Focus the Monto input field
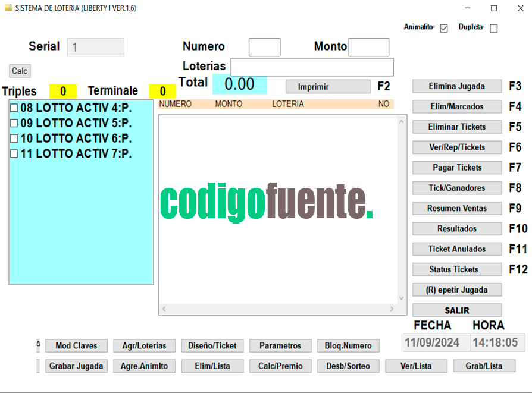 368,47
